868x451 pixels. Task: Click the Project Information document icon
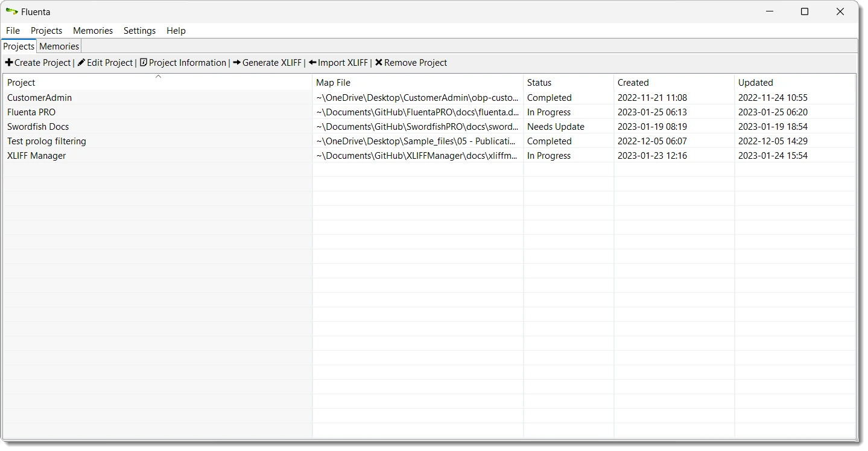(x=144, y=63)
